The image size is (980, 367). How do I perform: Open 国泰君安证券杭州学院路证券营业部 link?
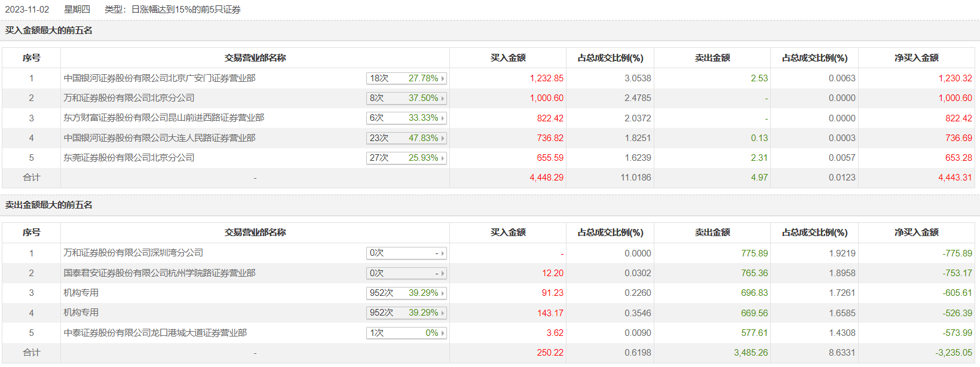pos(160,273)
